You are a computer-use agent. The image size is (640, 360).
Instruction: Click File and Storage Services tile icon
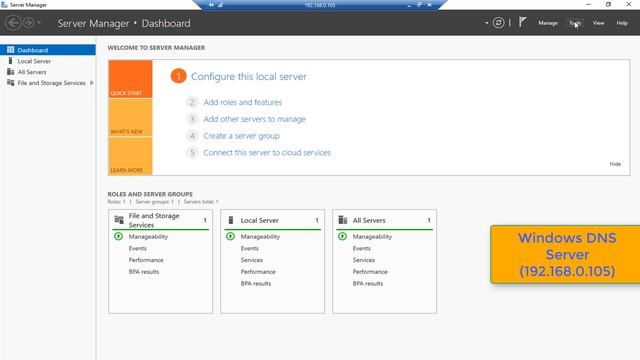click(119, 220)
